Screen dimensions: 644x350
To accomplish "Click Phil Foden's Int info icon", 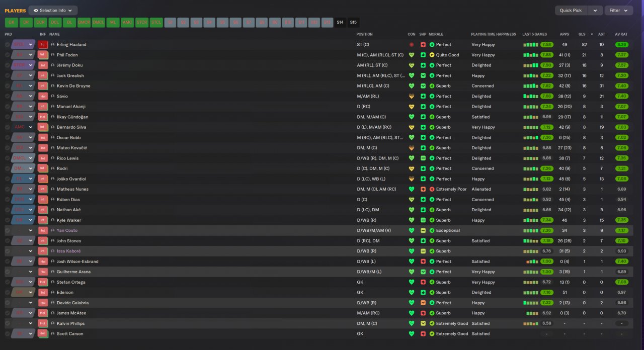I will 43,55.
